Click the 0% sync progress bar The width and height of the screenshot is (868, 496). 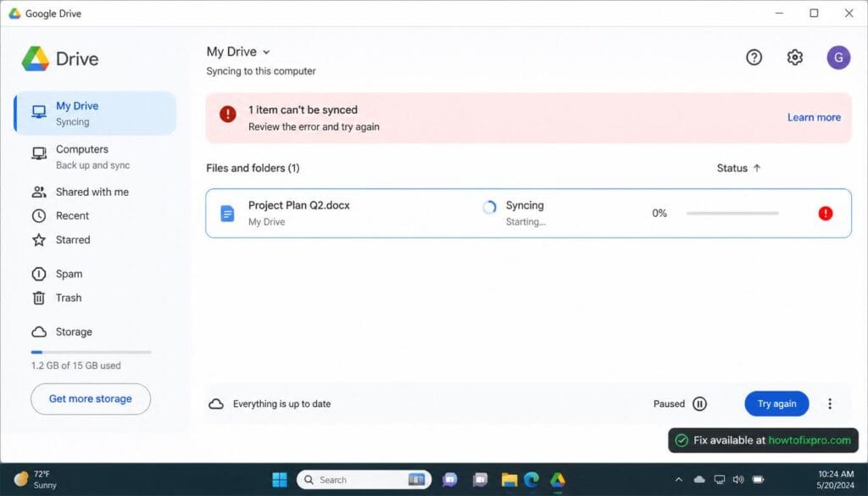click(732, 213)
